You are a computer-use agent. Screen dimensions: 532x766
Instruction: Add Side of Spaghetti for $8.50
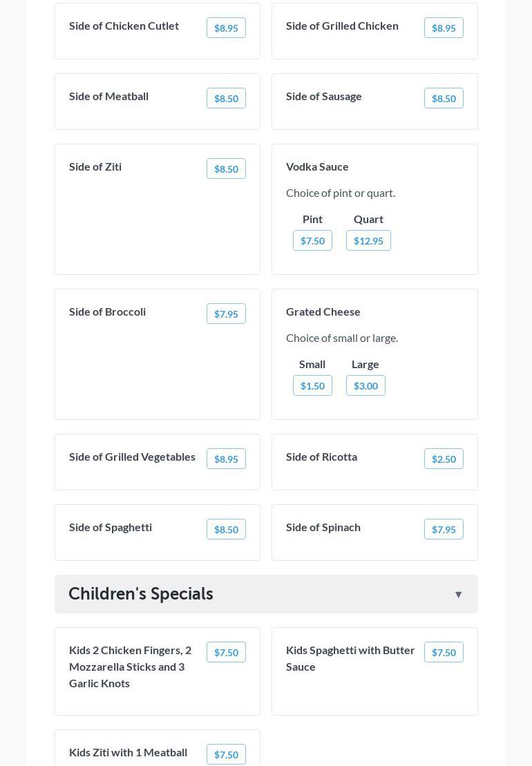pos(226,530)
